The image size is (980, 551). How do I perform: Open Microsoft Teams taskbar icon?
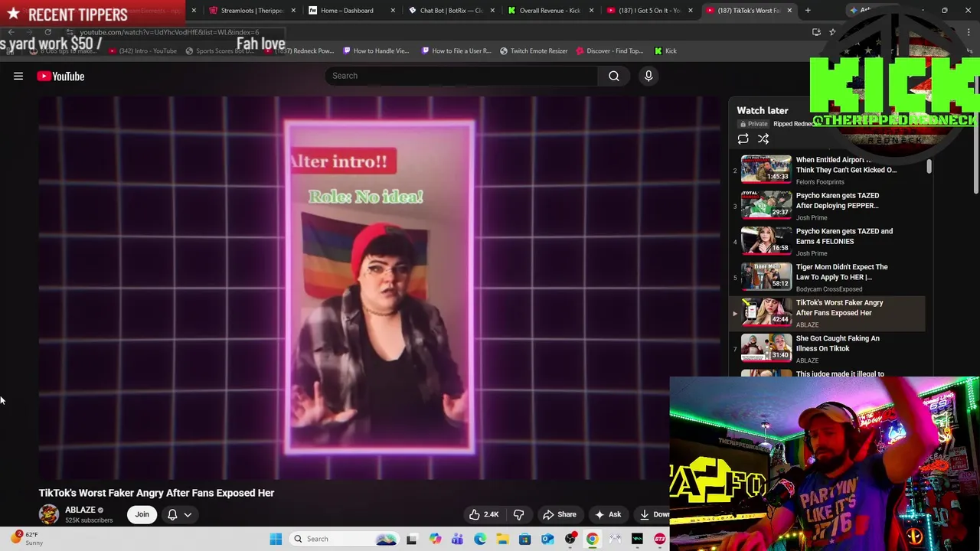coord(457,540)
